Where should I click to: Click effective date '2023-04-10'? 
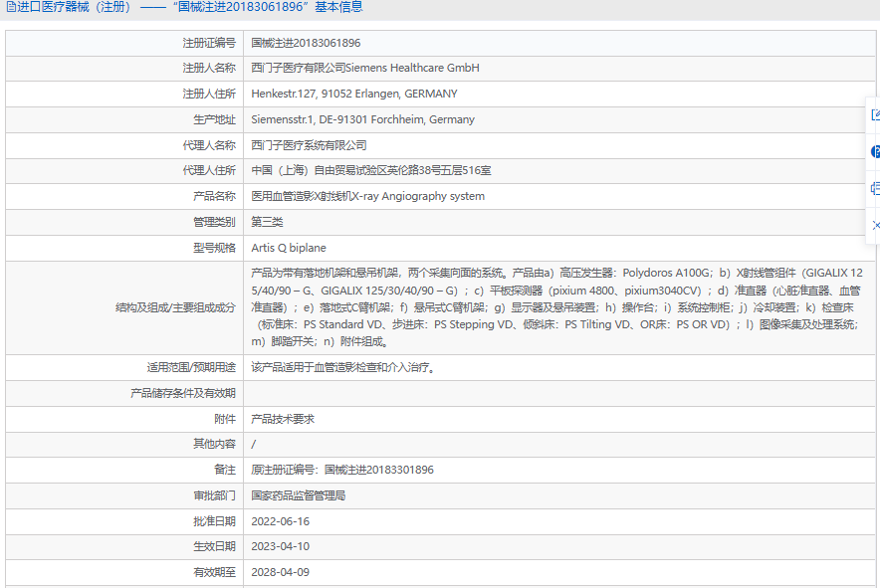pyautogui.click(x=280, y=546)
